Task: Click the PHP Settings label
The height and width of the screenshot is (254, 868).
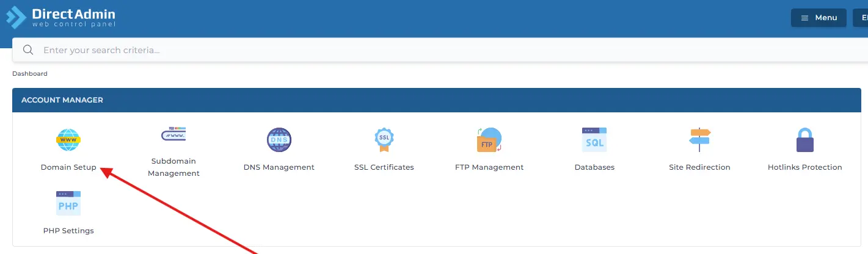Action: pos(68,231)
